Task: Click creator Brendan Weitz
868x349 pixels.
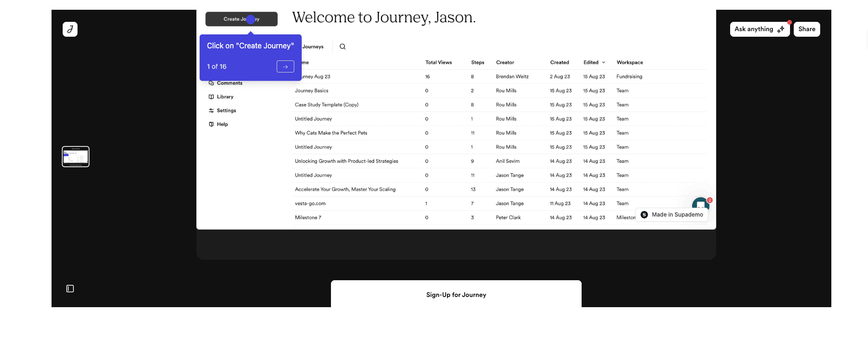Action: 512,77
